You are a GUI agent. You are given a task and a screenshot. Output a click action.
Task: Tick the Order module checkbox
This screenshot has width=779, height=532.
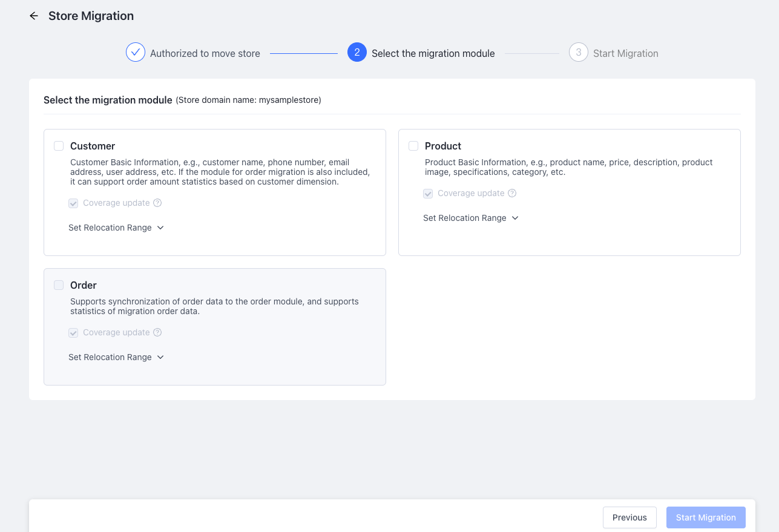coord(59,285)
